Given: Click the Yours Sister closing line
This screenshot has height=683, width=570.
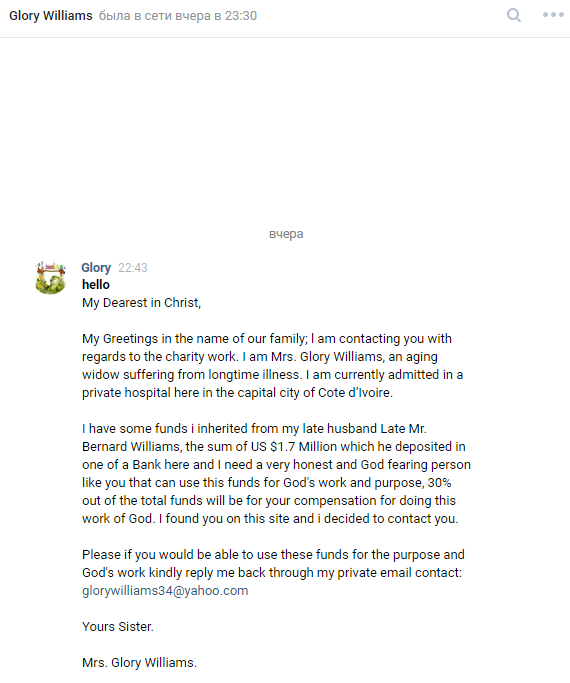Looking at the screenshot, I should point(118,626).
